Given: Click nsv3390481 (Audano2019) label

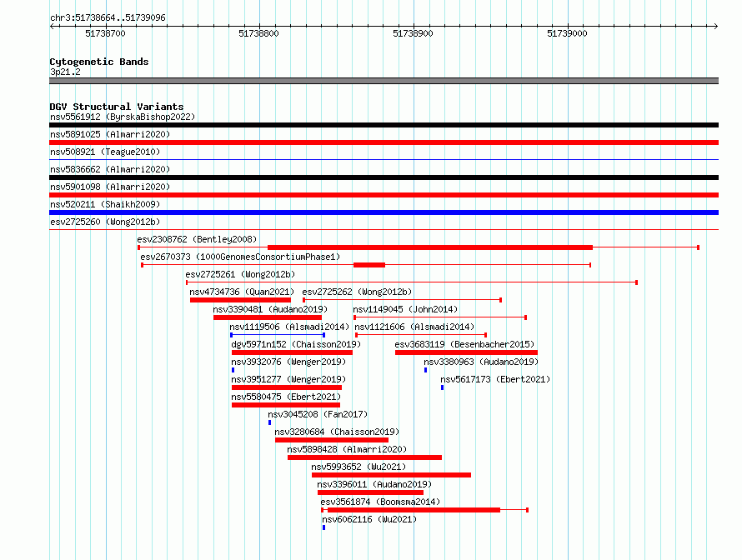Looking at the screenshot, I should click(x=270, y=309).
